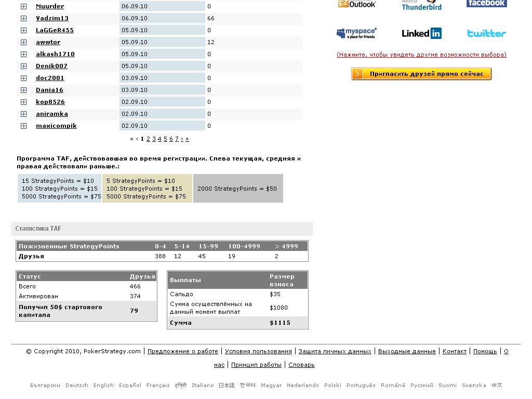Invite via the Twitter logo

(x=486, y=33)
